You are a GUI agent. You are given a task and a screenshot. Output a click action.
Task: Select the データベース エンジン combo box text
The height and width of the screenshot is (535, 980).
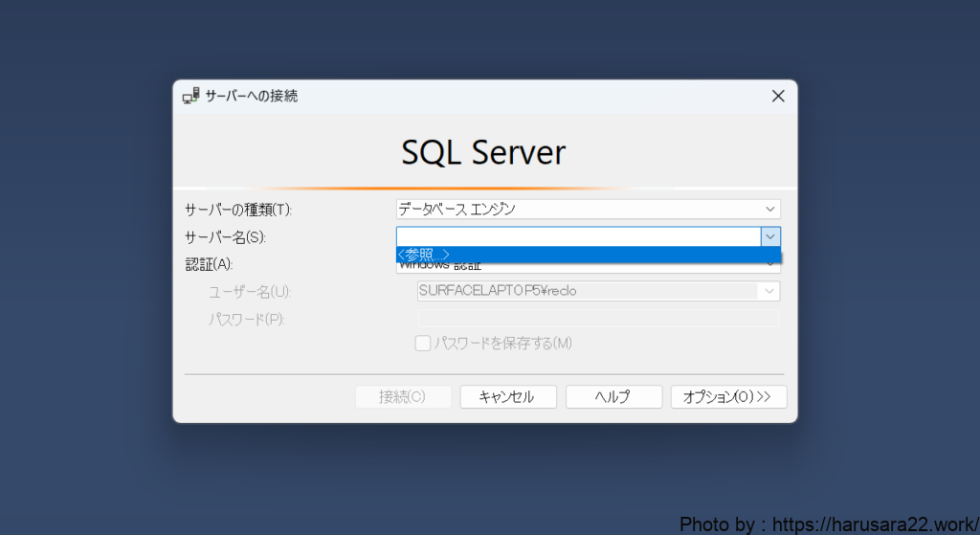coord(574,209)
